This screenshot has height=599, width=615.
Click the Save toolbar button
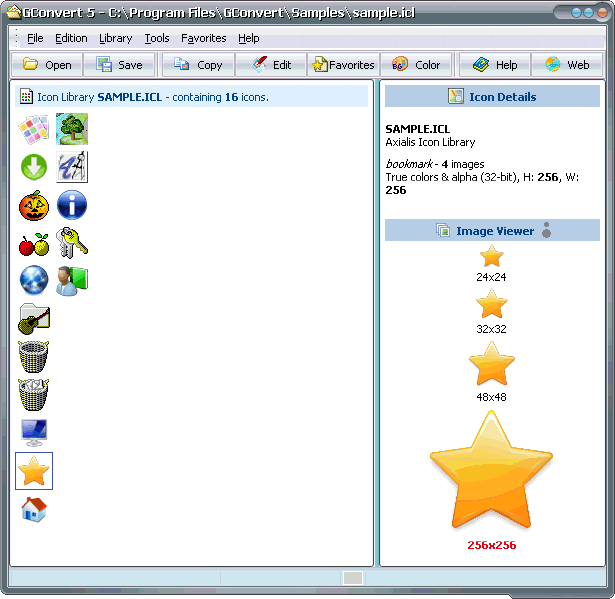tap(120, 65)
